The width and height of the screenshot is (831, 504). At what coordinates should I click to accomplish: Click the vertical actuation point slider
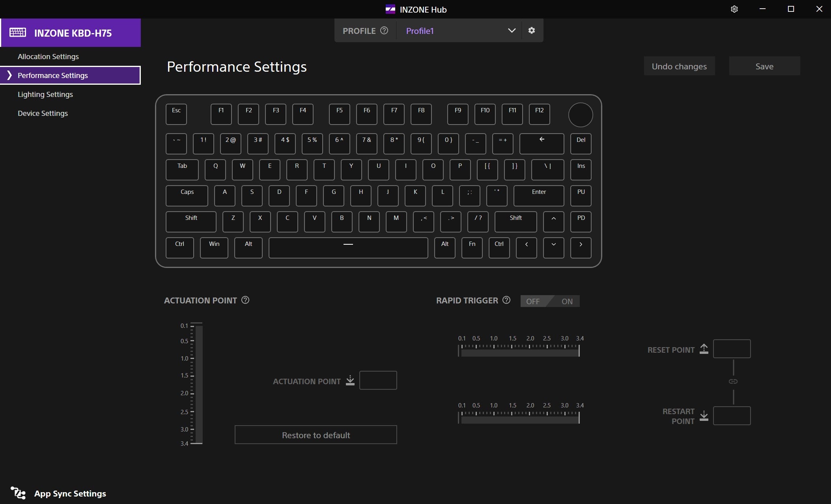(199, 384)
